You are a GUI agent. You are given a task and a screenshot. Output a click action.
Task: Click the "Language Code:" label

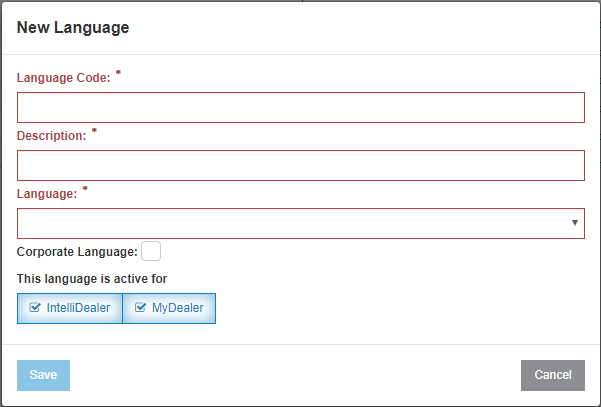tap(64, 78)
